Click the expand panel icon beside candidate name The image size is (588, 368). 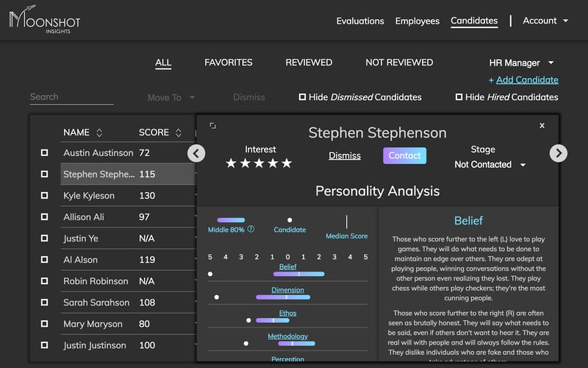pyautogui.click(x=212, y=125)
